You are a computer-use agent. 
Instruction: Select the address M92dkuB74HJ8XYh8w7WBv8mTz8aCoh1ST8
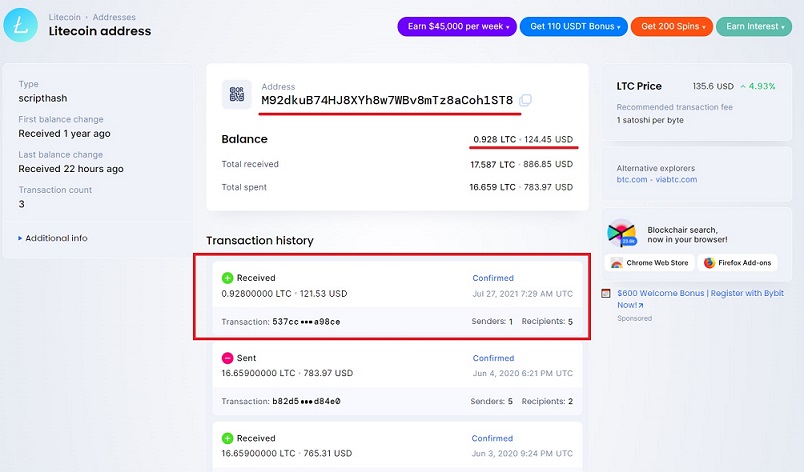pyautogui.click(x=387, y=100)
